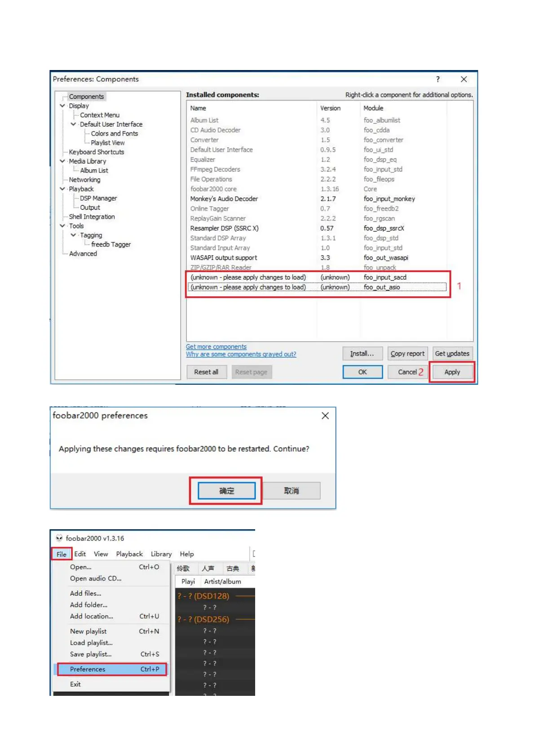
Task: Click the Reset page button
Action: coord(252,372)
